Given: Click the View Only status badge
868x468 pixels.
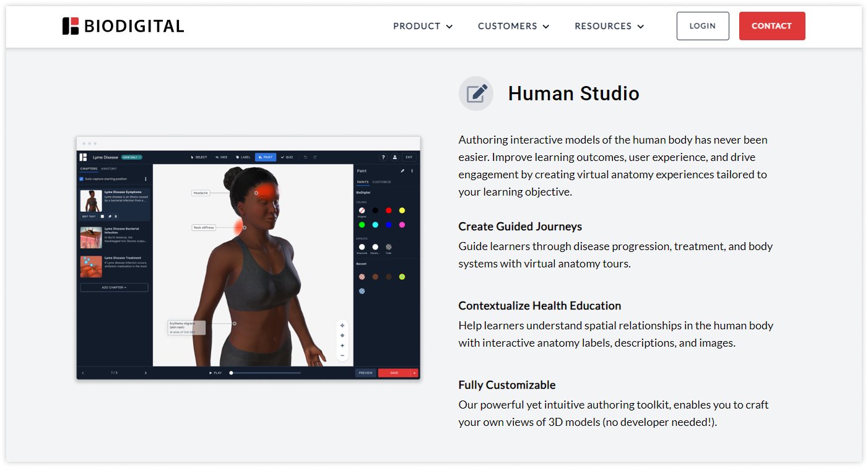Looking at the screenshot, I should tap(131, 157).
